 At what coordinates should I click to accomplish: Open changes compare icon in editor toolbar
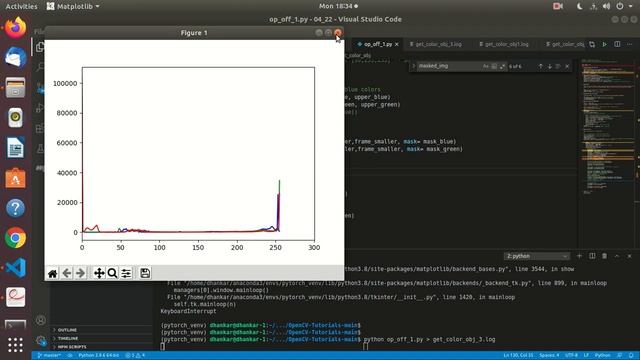tap(592, 44)
